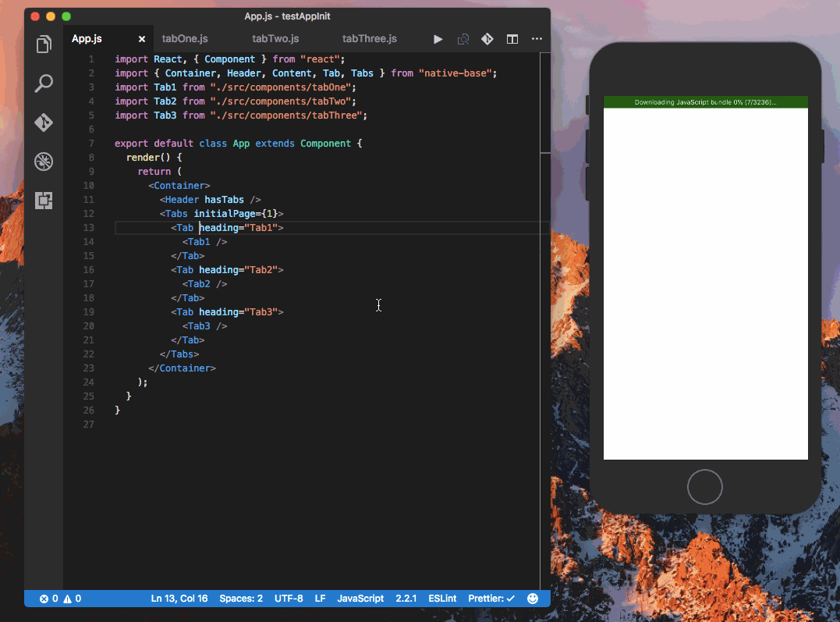
Task: Switch to the tabOne.js tab
Action: point(185,38)
